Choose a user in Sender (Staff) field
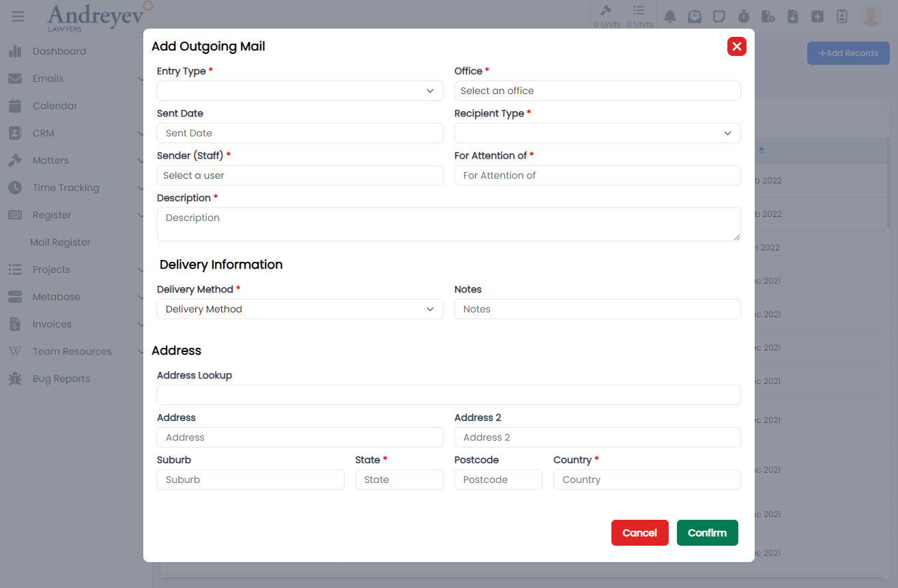The height and width of the screenshot is (588, 898). [x=300, y=175]
